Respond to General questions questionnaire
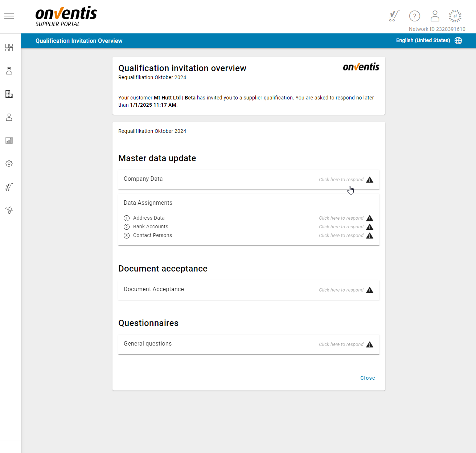This screenshot has width=476, height=453. pyautogui.click(x=341, y=344)
